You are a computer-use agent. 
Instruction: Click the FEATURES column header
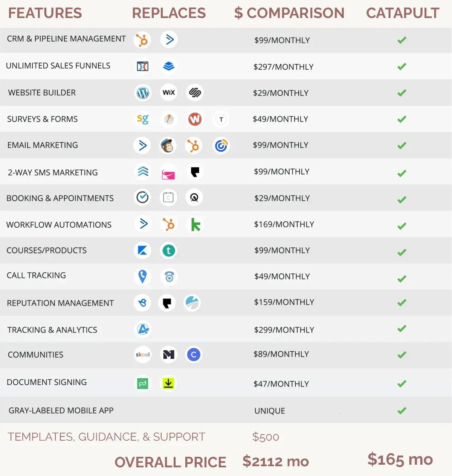tap(45, 13)
